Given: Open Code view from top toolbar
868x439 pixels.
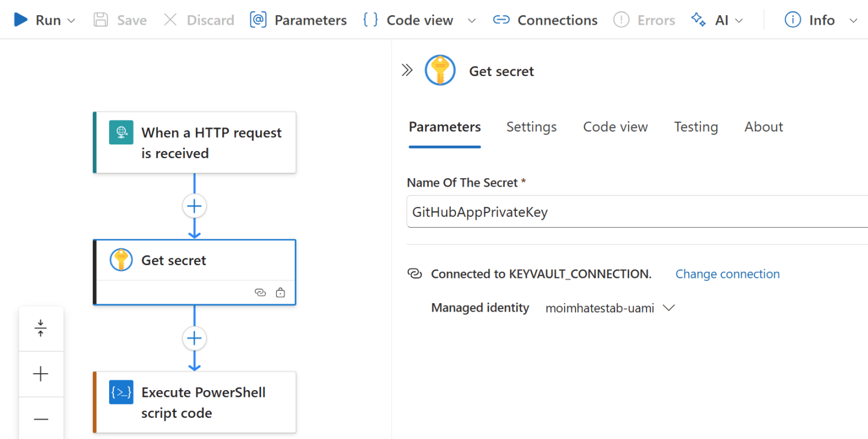Looking at the screenshot, I should [408, 20].
